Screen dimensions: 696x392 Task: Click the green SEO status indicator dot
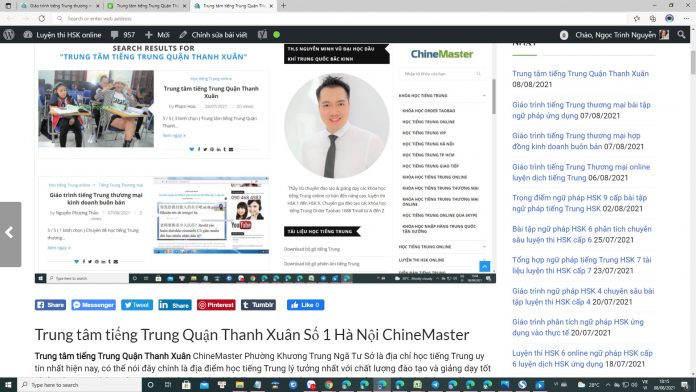[277, 35]
